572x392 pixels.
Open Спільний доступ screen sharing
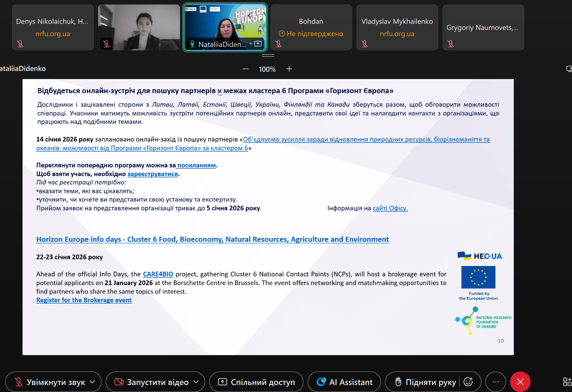point(256,382)
